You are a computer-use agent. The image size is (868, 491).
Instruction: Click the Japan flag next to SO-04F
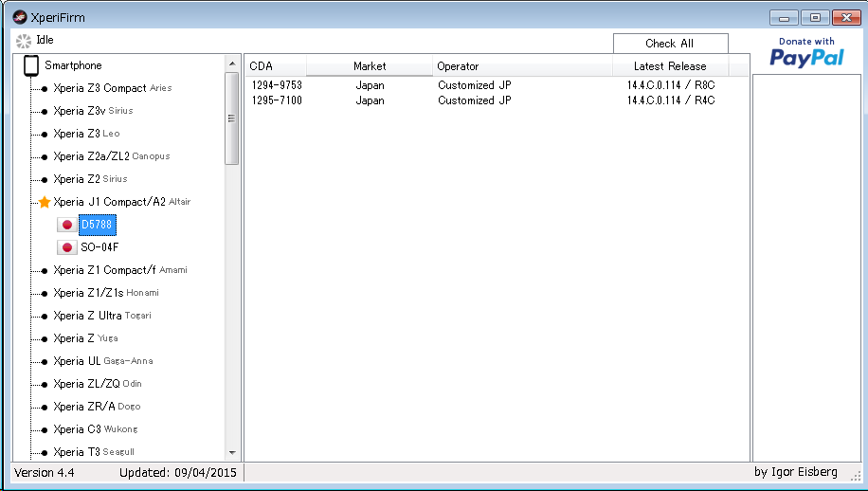67,247
